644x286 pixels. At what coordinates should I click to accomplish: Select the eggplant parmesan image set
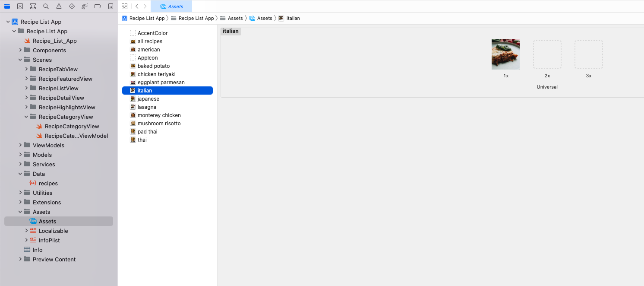(161, 83)
